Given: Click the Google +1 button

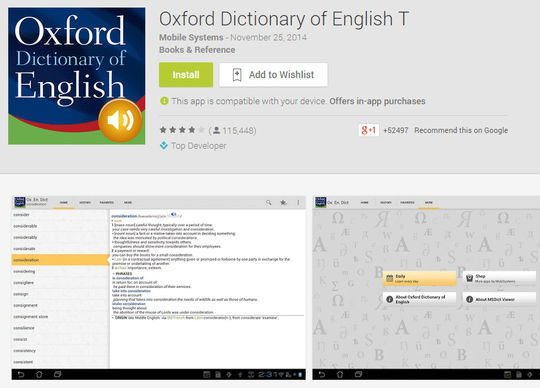Looking at the screenshot, I should [x=368, y=130].
